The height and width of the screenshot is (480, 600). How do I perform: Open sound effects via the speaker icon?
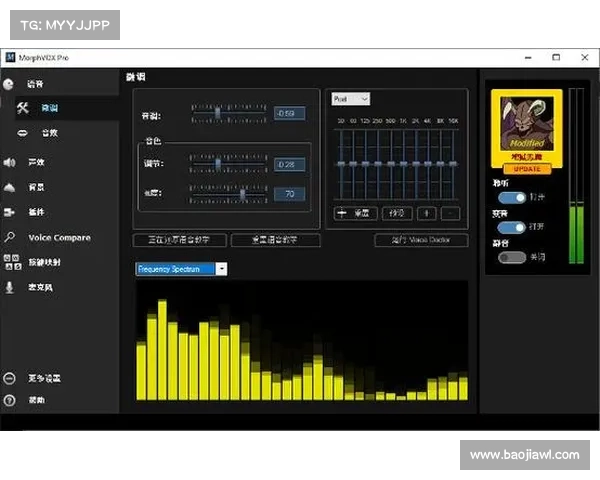9,162
